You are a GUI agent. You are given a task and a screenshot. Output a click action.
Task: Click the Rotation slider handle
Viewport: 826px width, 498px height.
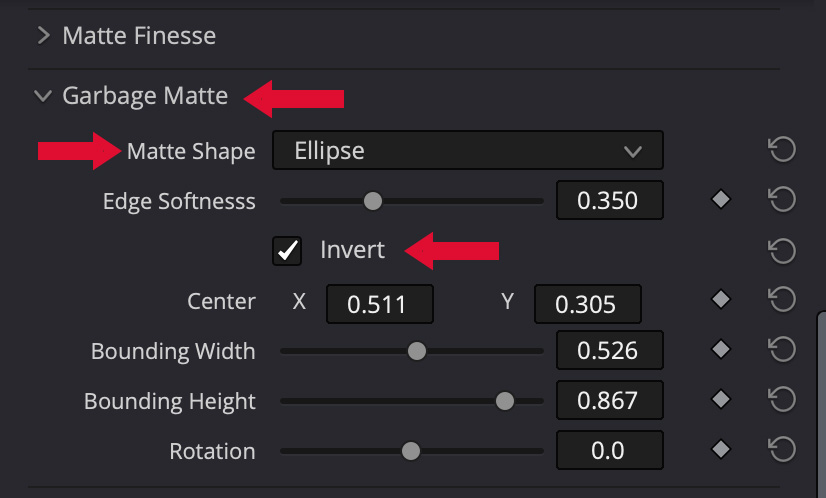pyautogui.click(x=410, y=451)
